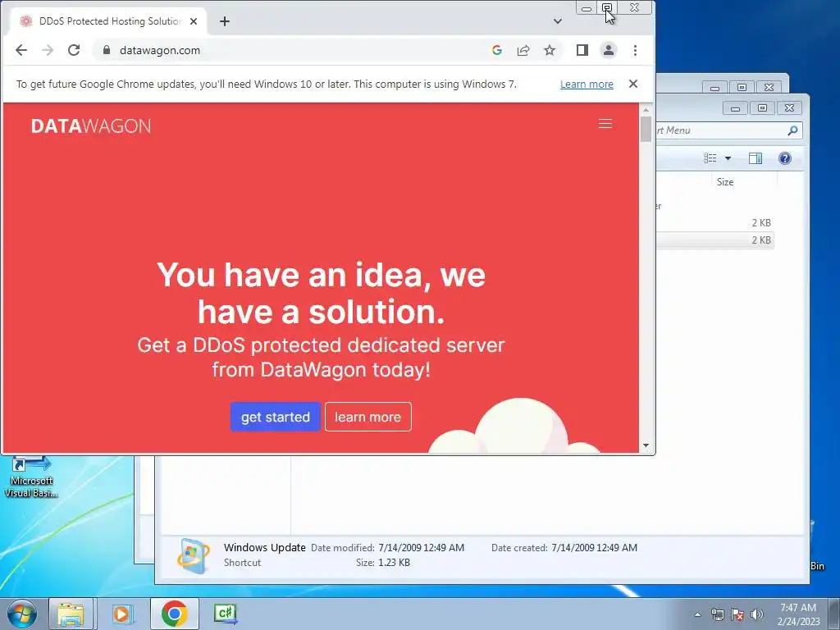
Task: Click the Size: 1.23 KB detail
Action: pos(382,563)
